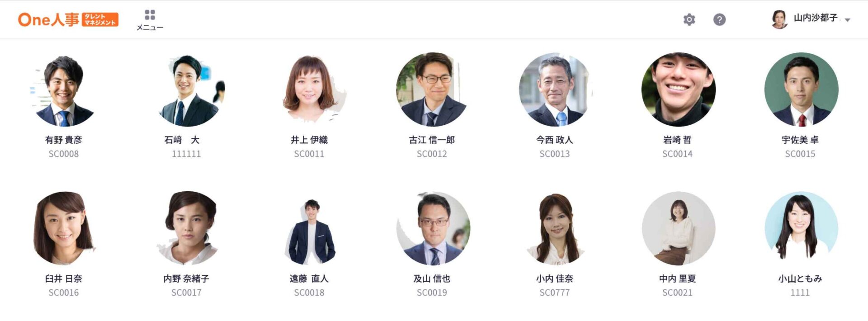Click employee code SC0777
Viewport: 868px width, 321px height.
pyautogui.click(x=555, y=293)
